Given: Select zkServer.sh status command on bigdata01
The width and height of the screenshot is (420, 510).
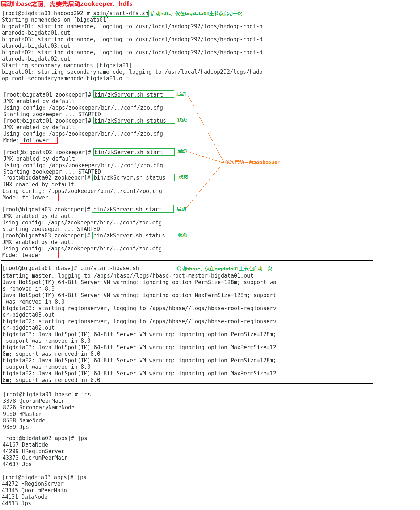Looking at the screenshot, I should coord(134,121).
